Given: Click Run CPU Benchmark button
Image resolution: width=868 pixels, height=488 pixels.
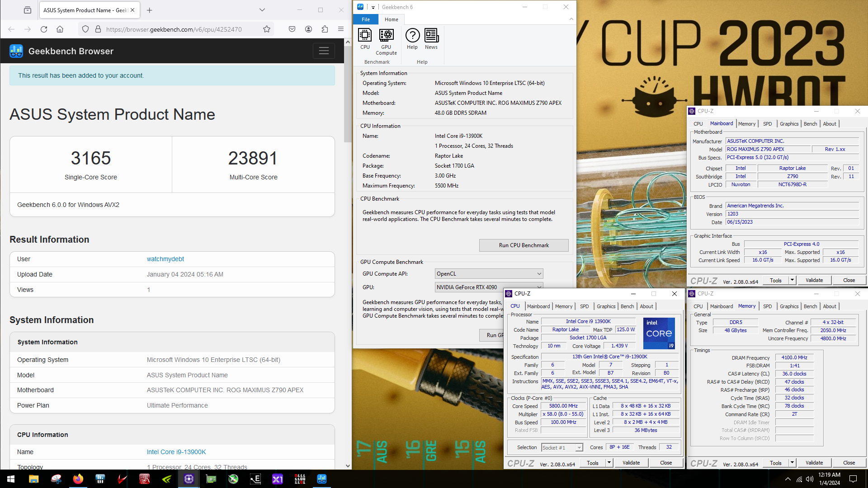Looking at the screenshot, I should coord(524,245).
